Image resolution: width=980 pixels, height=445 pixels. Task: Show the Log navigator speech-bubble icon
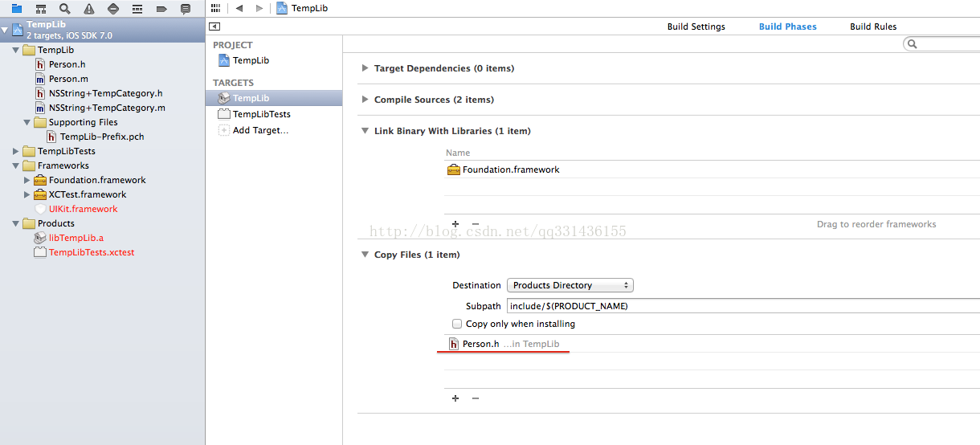tap(186, 9)
